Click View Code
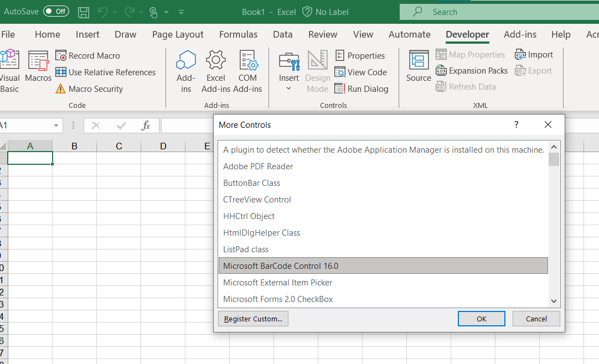 click(360, 72)
